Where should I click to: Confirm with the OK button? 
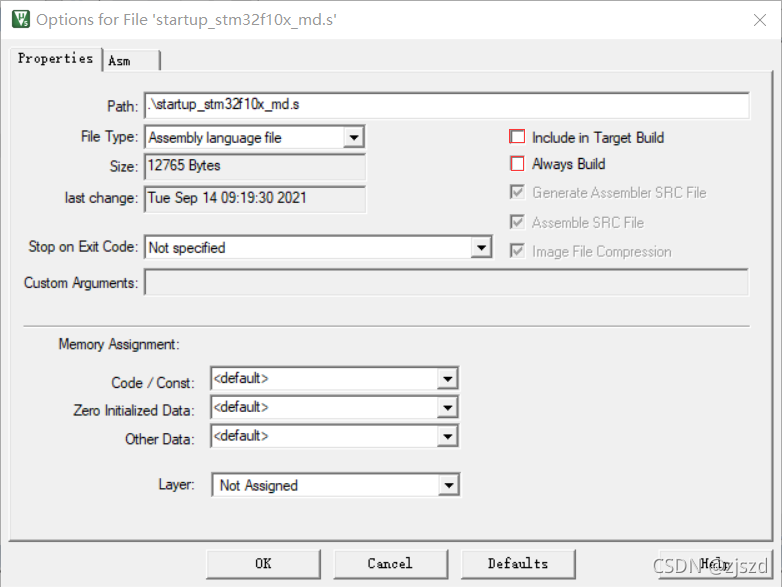pos(263,564)
